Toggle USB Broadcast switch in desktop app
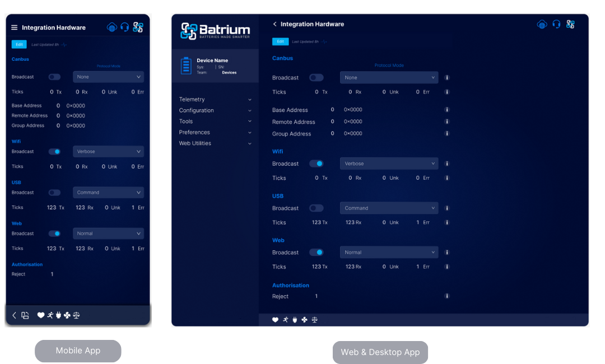 pyautogui.click(x=317, y=208)
